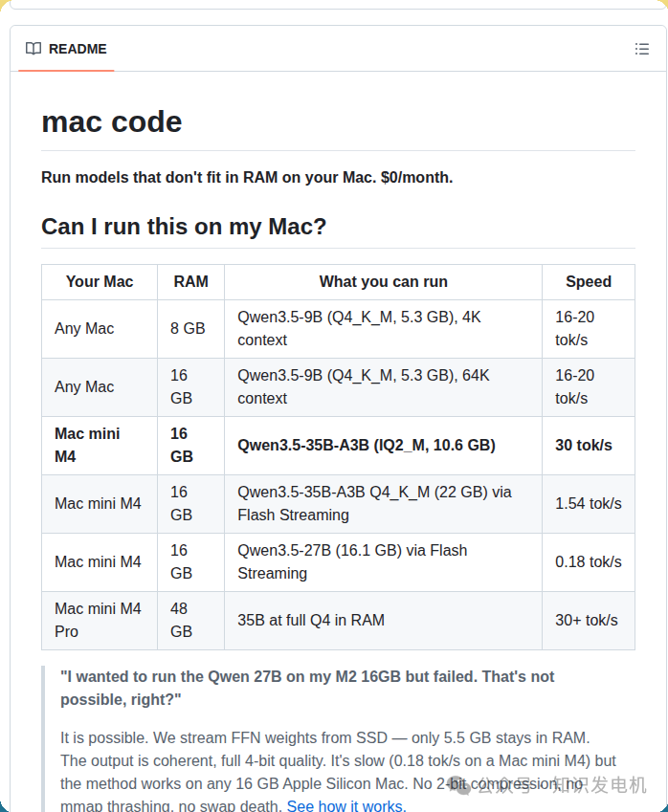Click the '30 tok/s' speed cell
Image resolution: width=668 pixels, height=812 pixels.
[x=584, y=445]
